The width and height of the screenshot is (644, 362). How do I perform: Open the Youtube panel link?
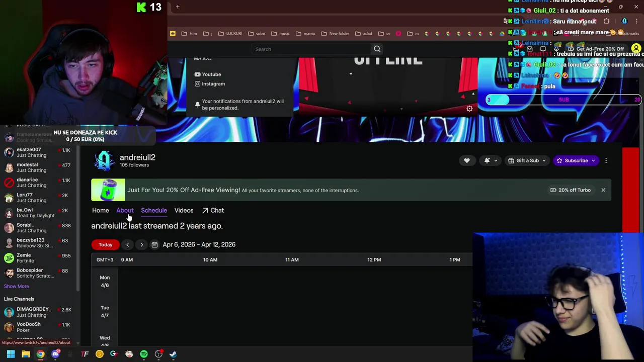[x=207, y=74]
